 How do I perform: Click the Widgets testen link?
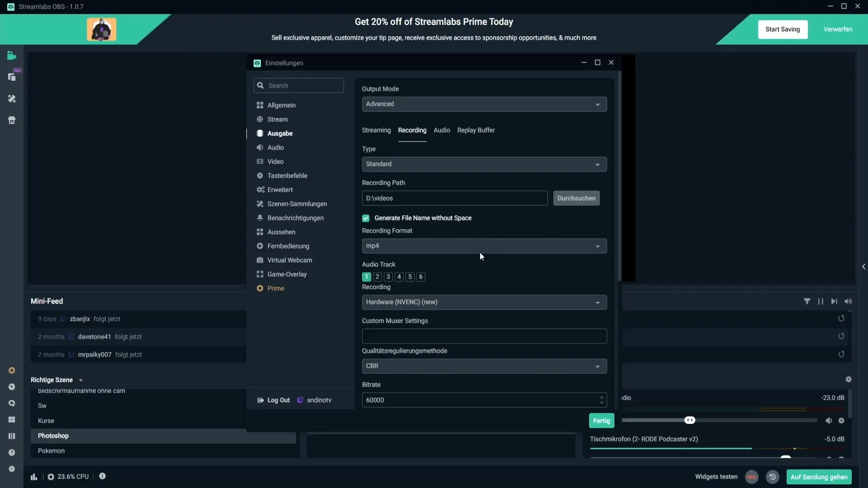pyautogui.click(x=716, y=477)
